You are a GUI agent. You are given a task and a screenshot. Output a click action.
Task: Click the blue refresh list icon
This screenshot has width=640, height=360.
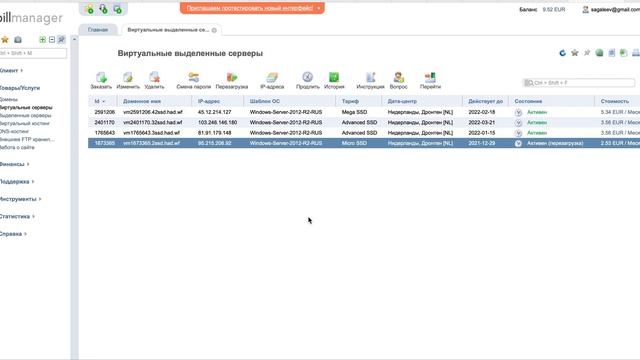[562, 53]
